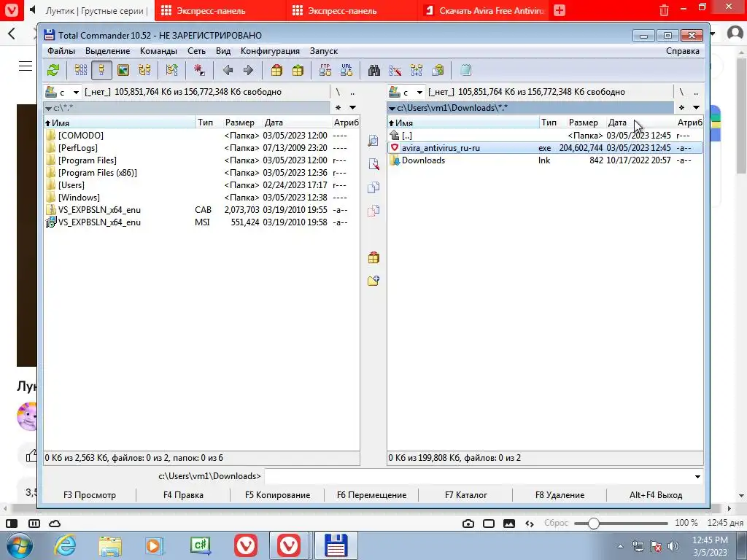This screenshot has width=747, height=560.
Task: Open the Выделение menu
Action: (x=108, y=51)
